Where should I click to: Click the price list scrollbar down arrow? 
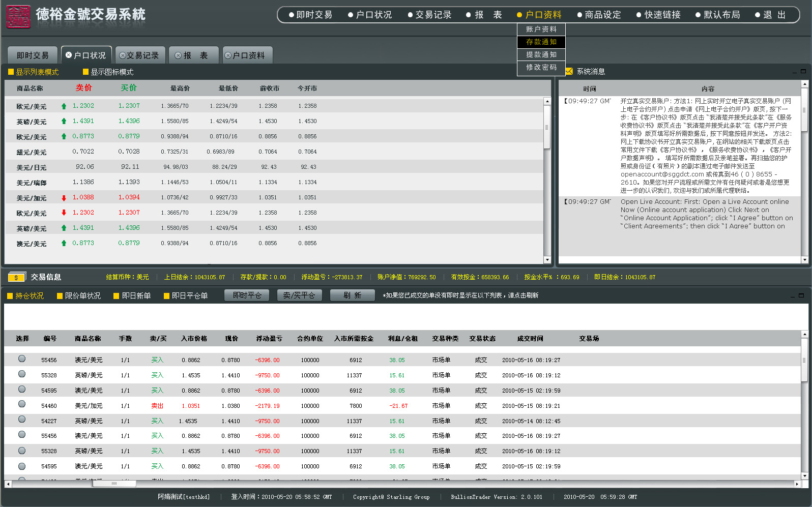click(547, 260)
